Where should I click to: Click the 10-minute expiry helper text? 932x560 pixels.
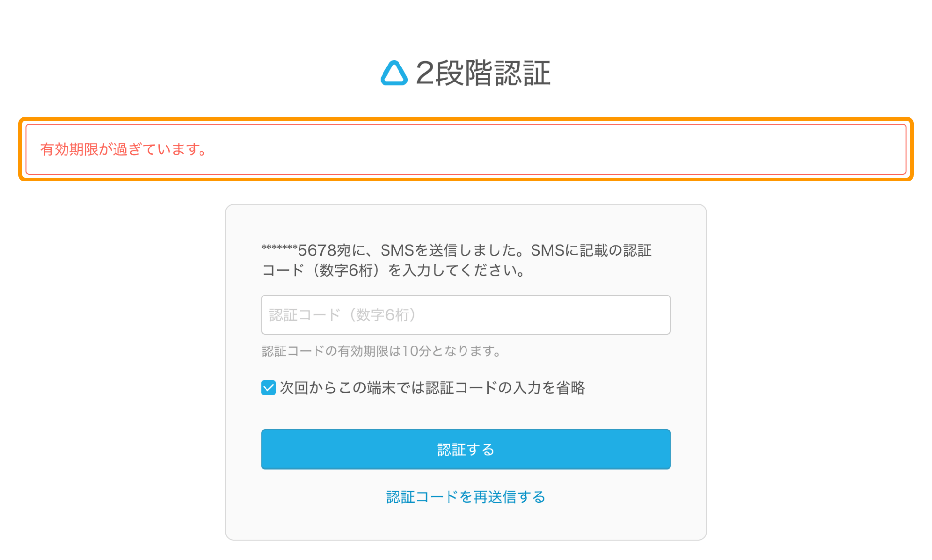380,351
